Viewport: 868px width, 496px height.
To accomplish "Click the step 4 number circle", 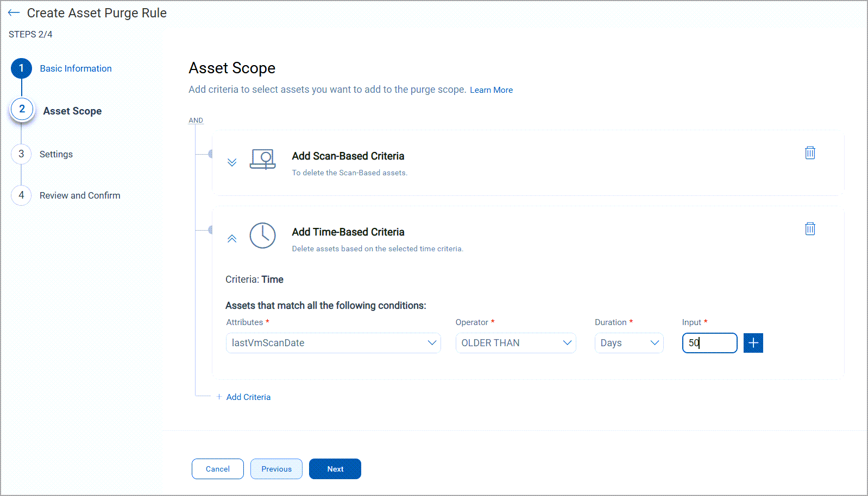I will (x=21, y=195).
